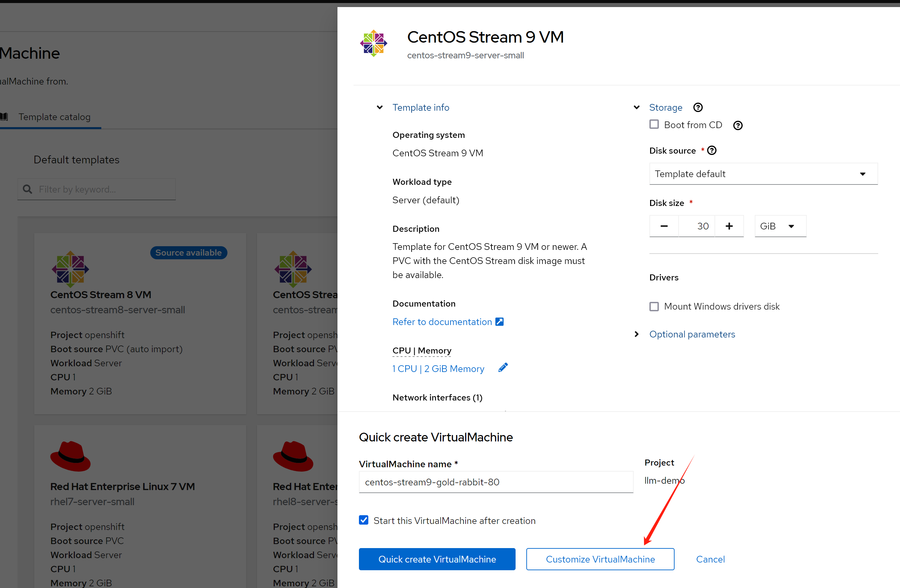Click the minus icon to decrease disk size
This screenshot has width=900, height=588.
coord(664,226)
